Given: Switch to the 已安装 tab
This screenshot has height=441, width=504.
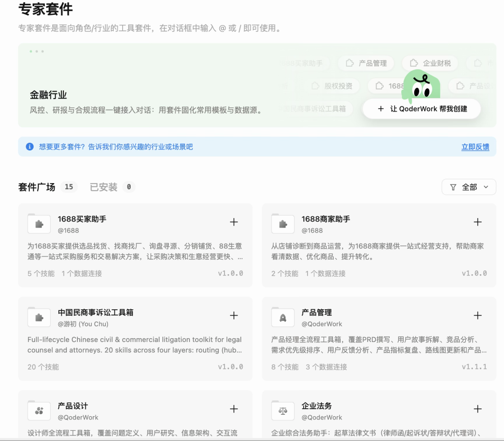Looking at the screenshot, I should pyautogui.click(x=104, y=187).
